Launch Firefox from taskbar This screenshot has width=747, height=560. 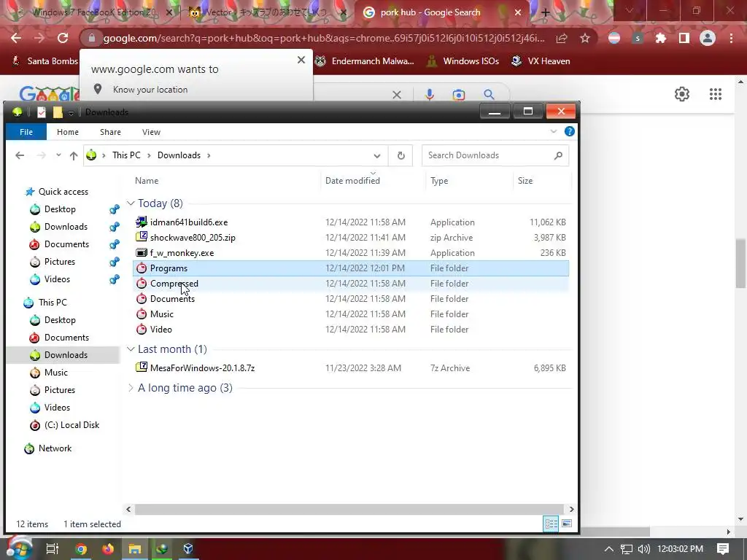(108, 548)
